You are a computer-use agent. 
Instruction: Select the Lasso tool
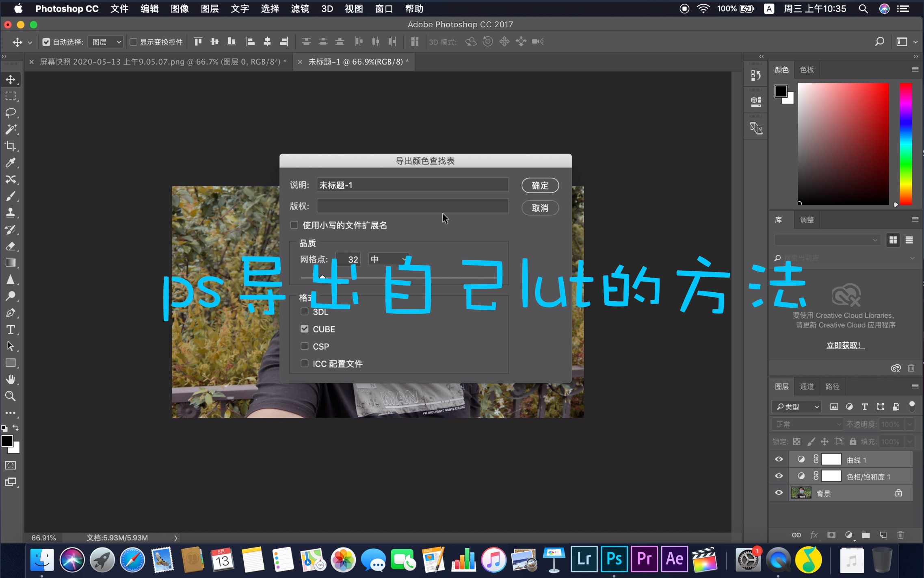tap(11, 113)
